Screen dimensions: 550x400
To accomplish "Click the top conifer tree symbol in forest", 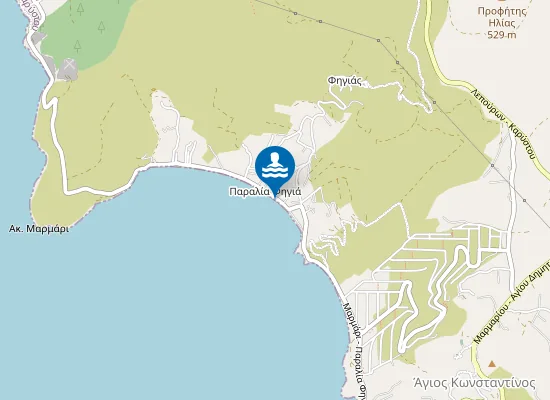I will point(80,9).
